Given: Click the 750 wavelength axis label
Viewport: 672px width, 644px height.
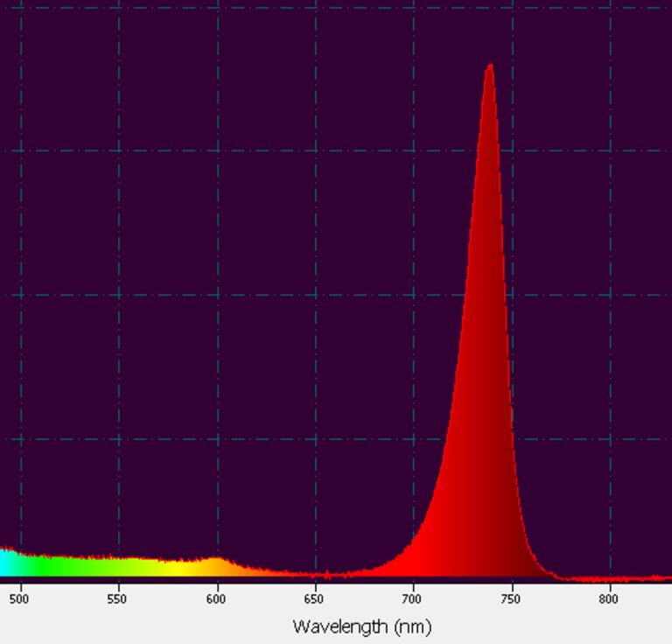Looking at the screenshot, I should click(510, 598).
